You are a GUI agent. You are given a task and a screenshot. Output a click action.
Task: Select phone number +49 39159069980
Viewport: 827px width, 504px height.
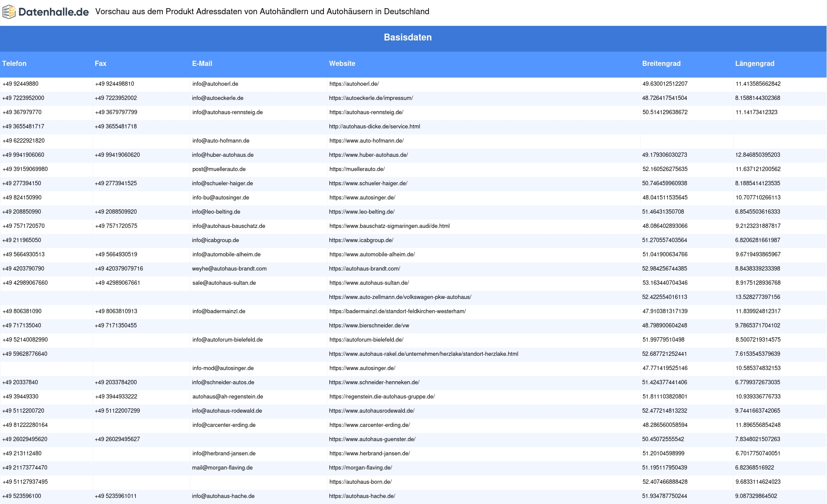25,169
